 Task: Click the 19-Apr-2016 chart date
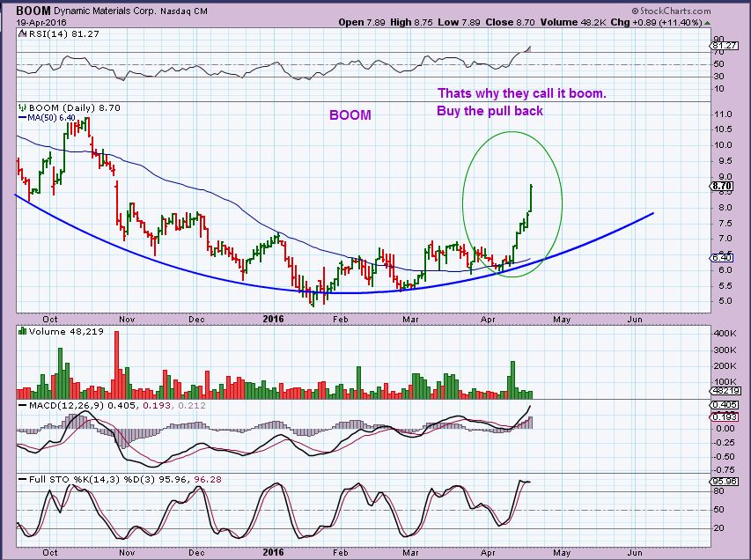41,23
